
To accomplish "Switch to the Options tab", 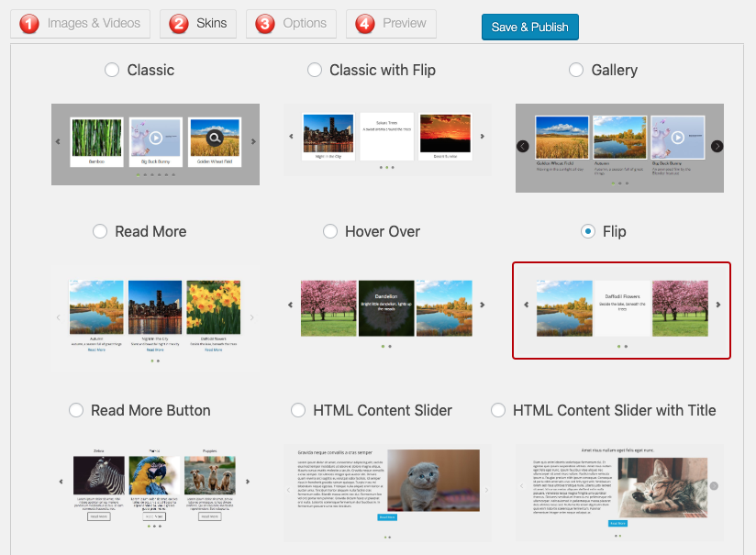I will point(291,23).
